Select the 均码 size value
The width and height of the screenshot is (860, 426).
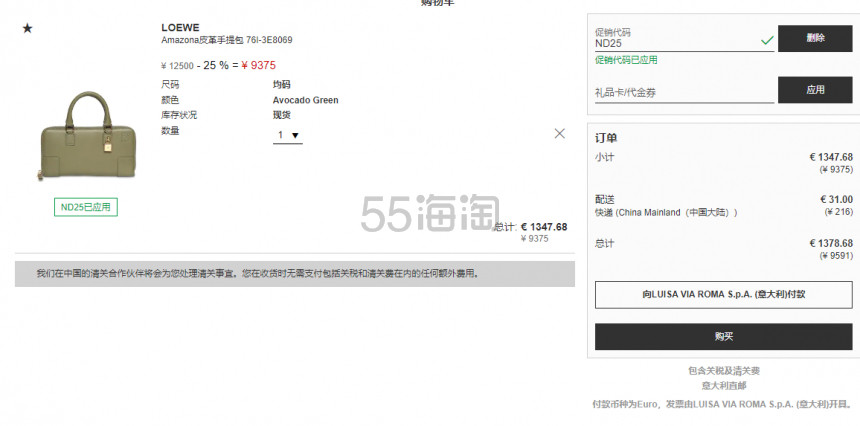click(282, 84)
